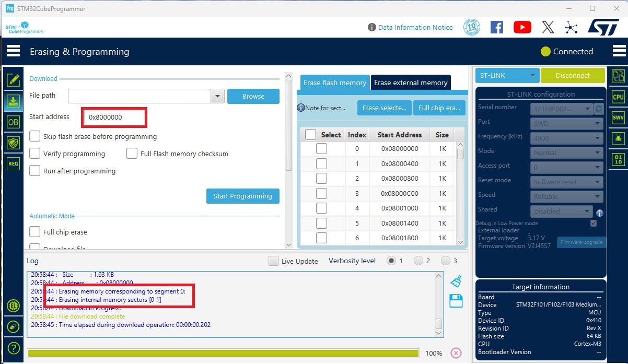Open the wrench-circle icon in left sidebar
Viewport: 628px width, 364px height.
[x=14, y=327]
